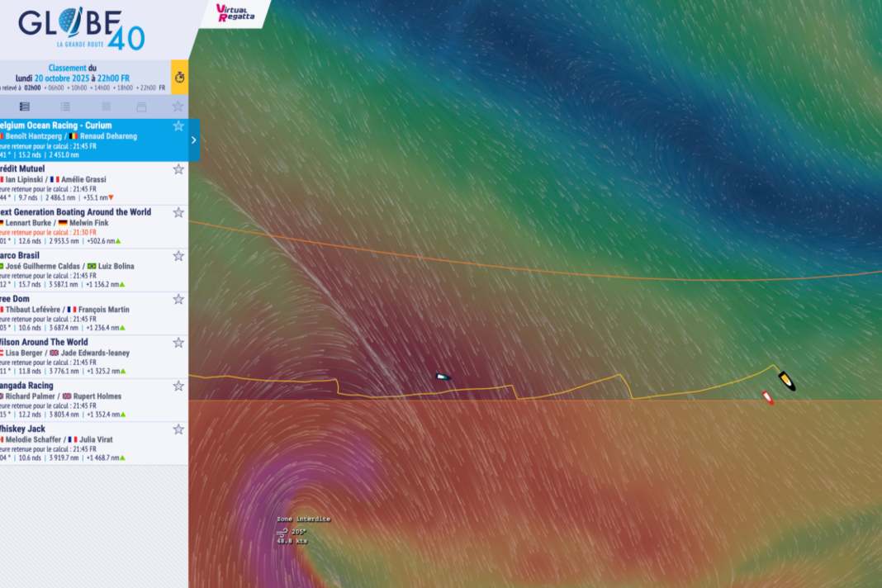Filter favorites with the toolbar star icon
The height and width of the screenshot is (588, 882).
178,107
